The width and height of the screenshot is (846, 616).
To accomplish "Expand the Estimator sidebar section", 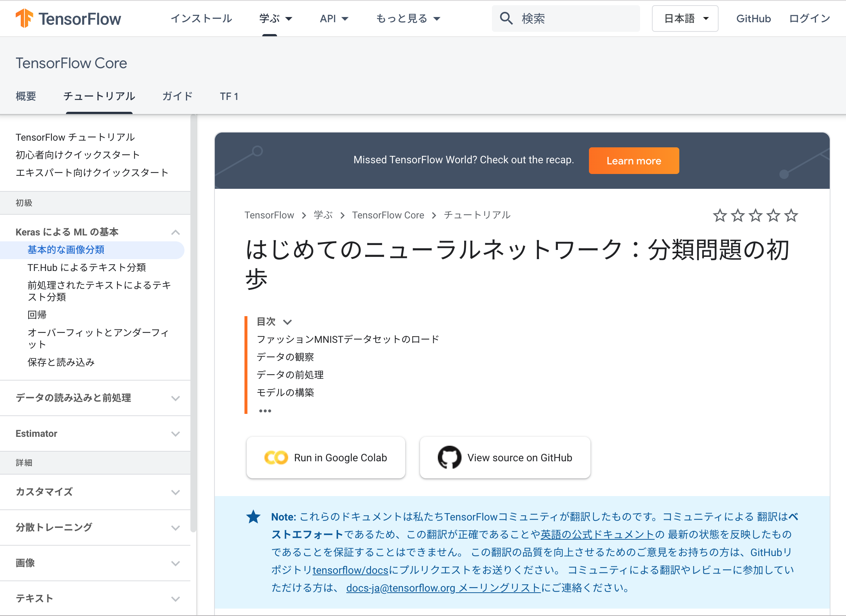I will click(x=175, y=433).
